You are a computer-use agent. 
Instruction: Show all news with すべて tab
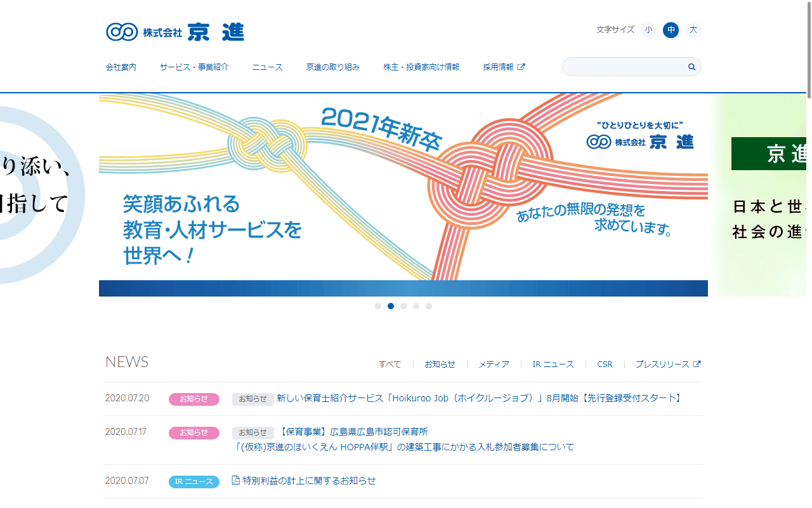(x=390, y=364)
